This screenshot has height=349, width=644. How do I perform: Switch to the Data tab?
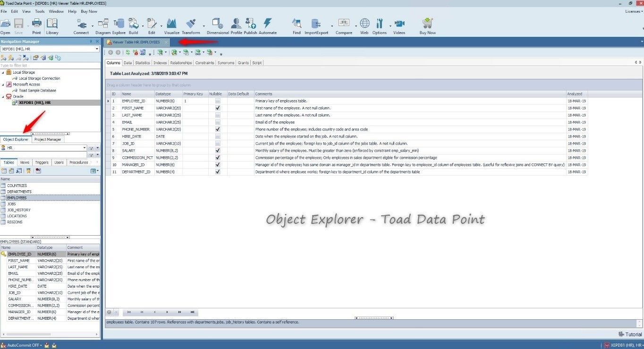pos(127,63)
